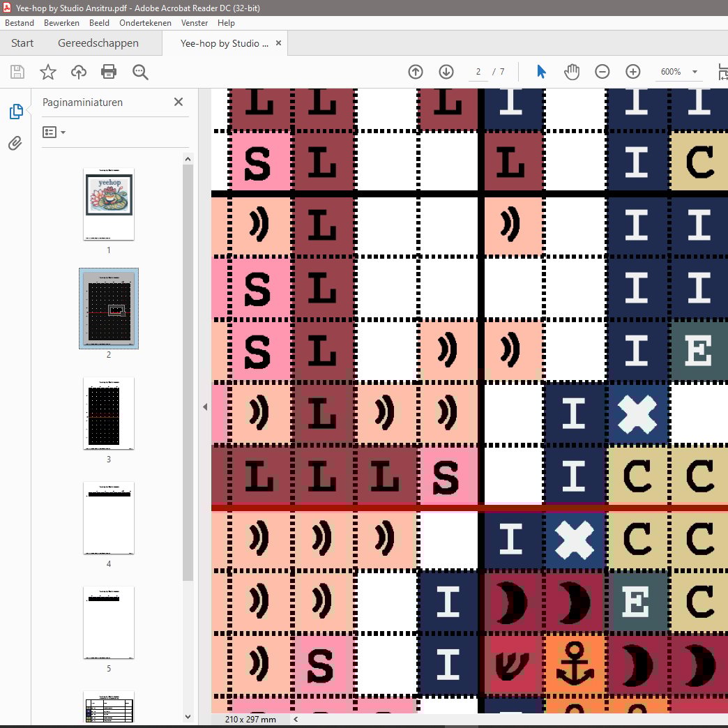Select the page 3 thumbnail

(109, 413)
